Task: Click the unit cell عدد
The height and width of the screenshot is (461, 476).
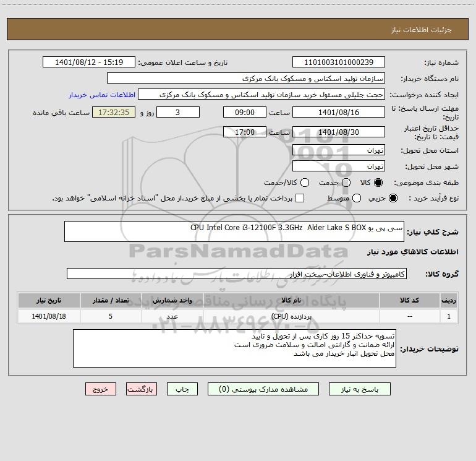Action: (172, 316)
